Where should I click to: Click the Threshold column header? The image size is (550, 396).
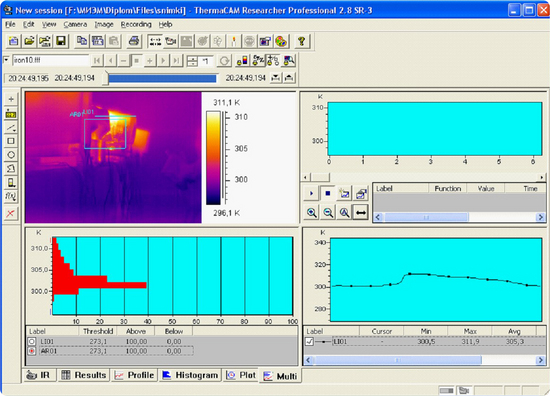pyautogui.click(x=98, y=331)
